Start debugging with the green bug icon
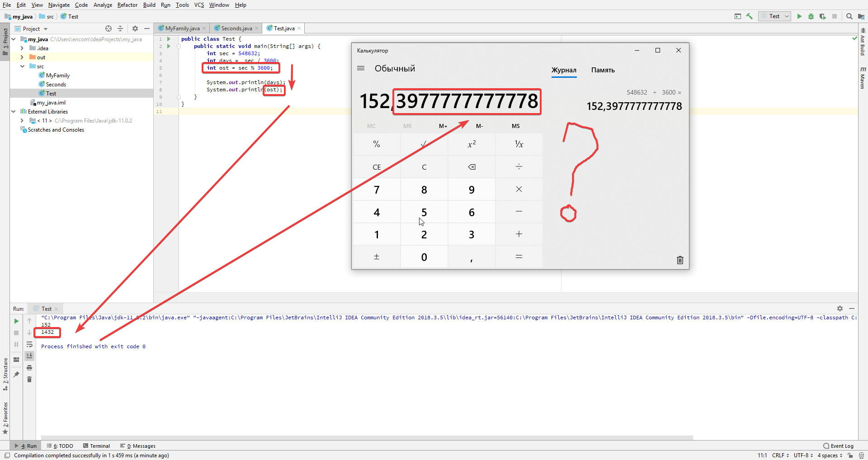The width and height of the screenshot is (868, 460). tap(811, 16)
